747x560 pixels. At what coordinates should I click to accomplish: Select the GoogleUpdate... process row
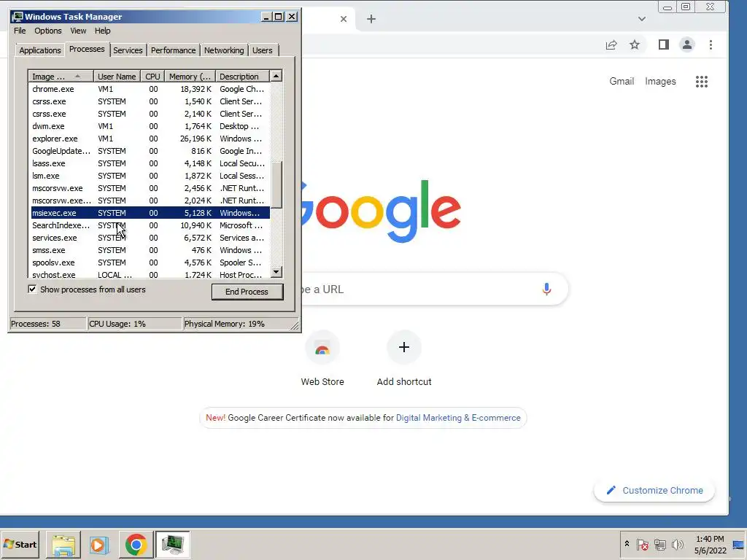[149, 151]
